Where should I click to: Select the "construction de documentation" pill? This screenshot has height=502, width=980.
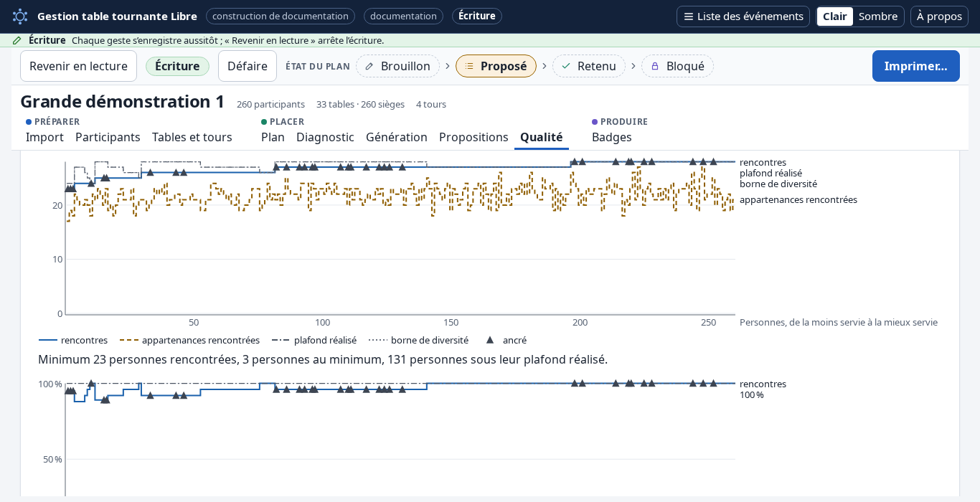coord(281,16)
